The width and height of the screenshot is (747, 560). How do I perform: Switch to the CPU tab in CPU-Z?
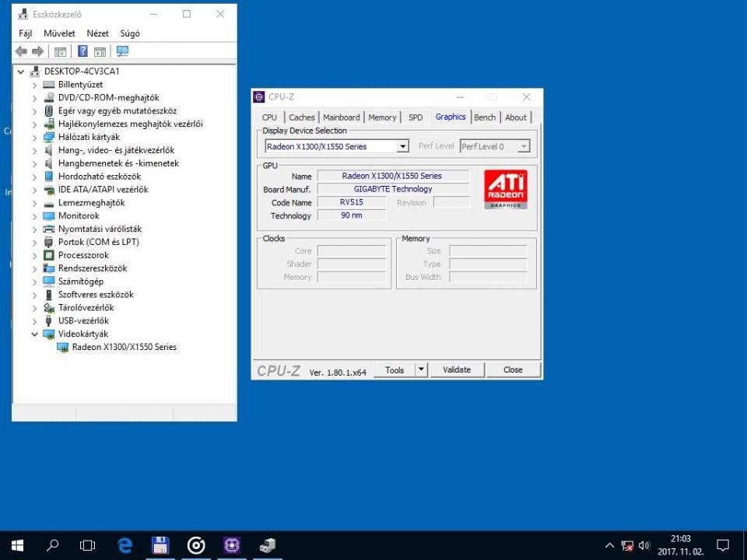click(x=269, y=117)
